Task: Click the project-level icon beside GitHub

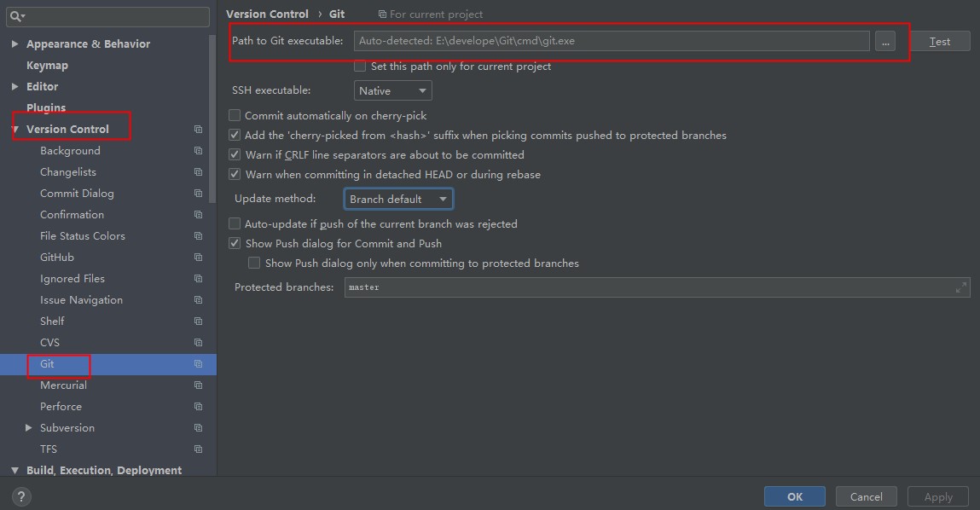Action: (198, 258)
